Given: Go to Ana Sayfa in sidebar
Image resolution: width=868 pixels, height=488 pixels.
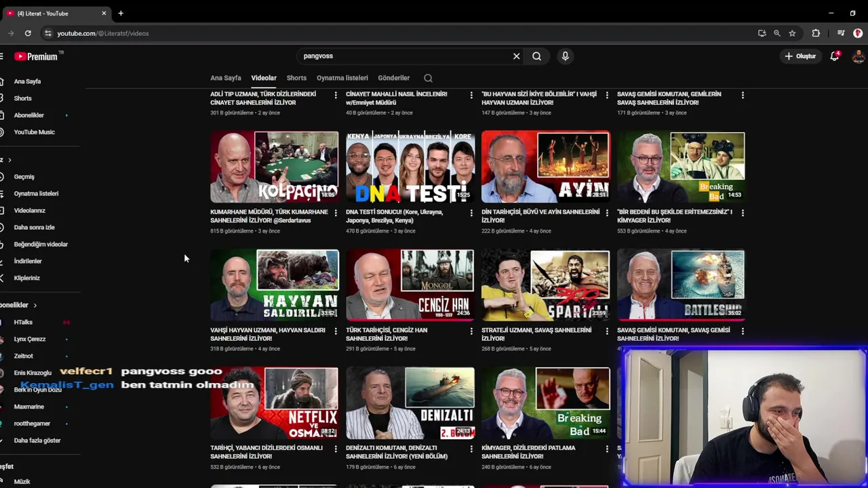Looking at the screenshot, I should [27, 81].
